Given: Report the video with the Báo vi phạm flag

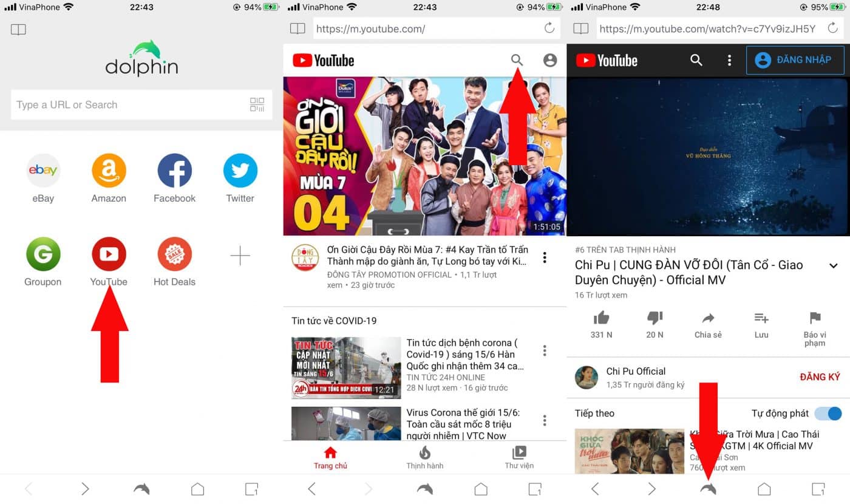Looking at the screenshot, I should 814,322.
